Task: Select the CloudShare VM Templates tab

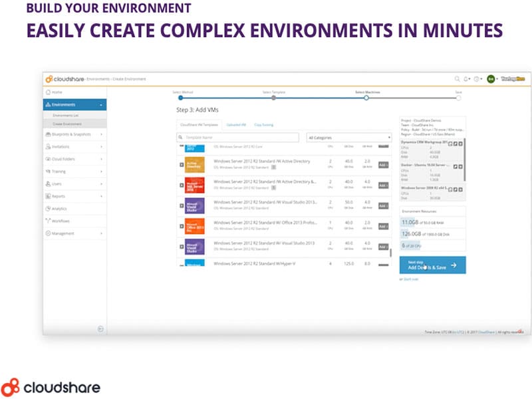Action: (199, 124)
